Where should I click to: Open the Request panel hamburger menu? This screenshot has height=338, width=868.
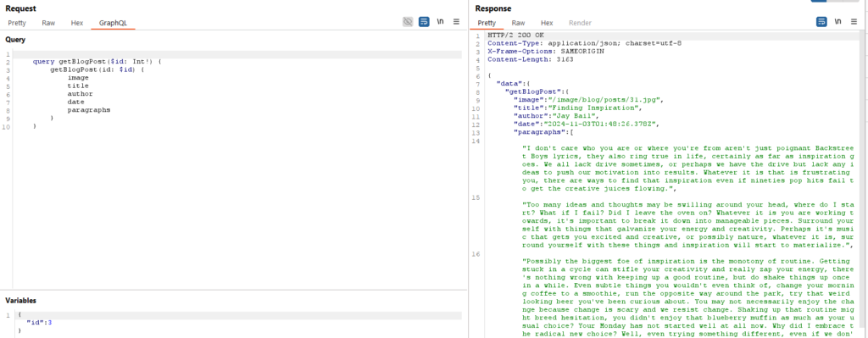(x=457, y=22)
